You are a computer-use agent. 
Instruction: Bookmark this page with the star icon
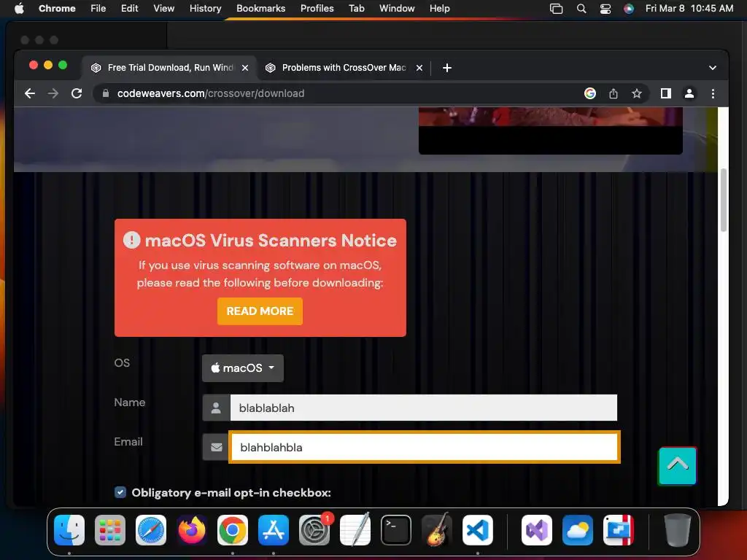pos(636,93)
